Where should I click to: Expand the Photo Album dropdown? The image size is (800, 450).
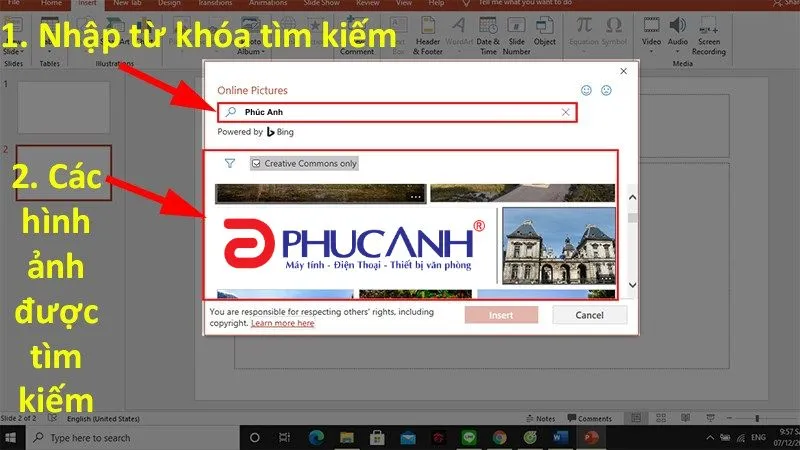(263, 52)
